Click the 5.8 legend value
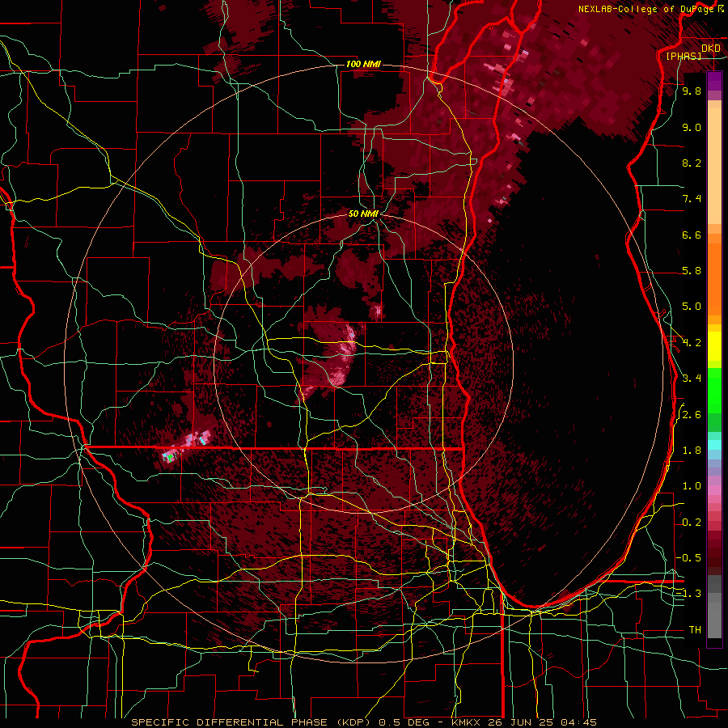The height and width of the screenshot is (728, 728). pos(692,271)
